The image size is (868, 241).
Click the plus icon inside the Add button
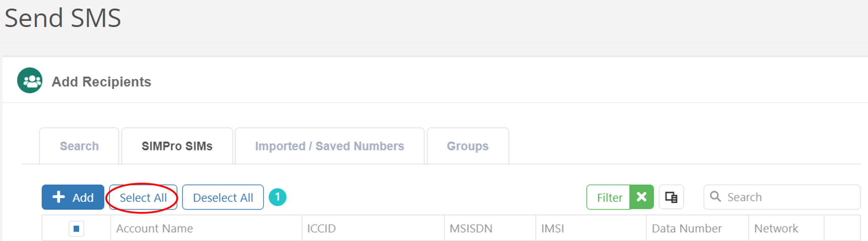59,197
